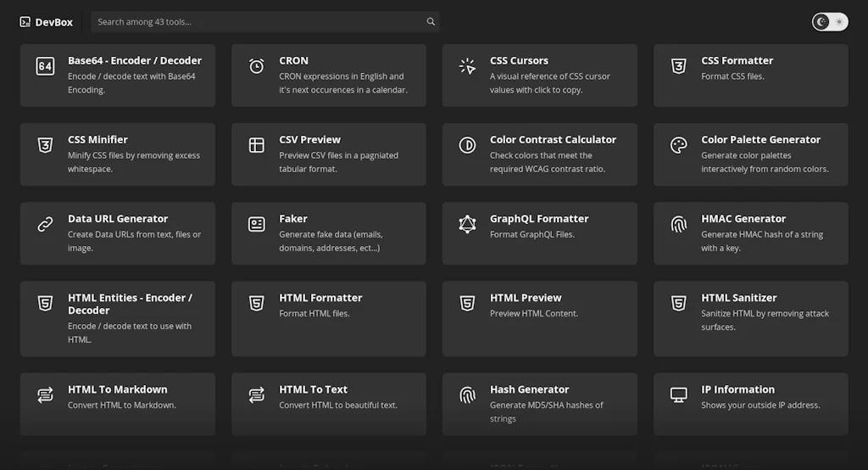Click the HTML Sanitizer HTML5 shield icon

(679, 303)
